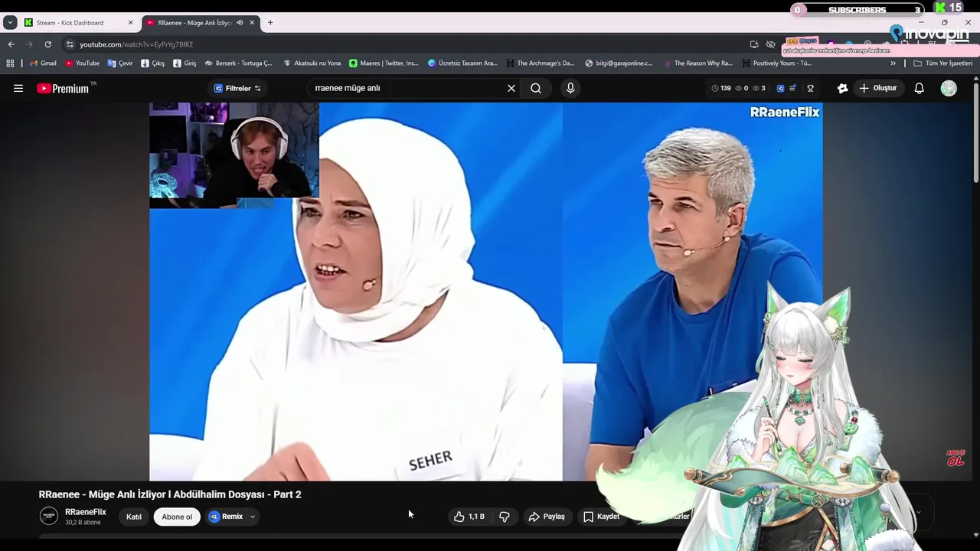View site information icon in address bar
The width and height of the screenshot is (980, 551).
[x=70, y=44]
